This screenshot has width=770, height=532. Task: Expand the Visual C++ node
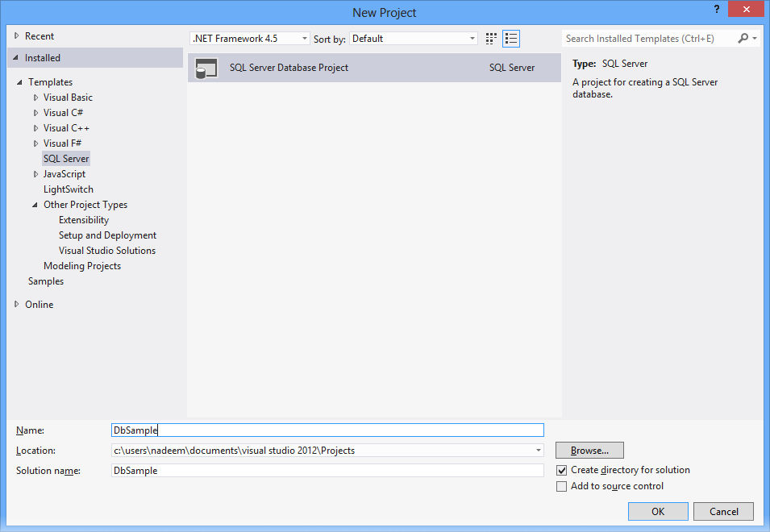[35, 128]
